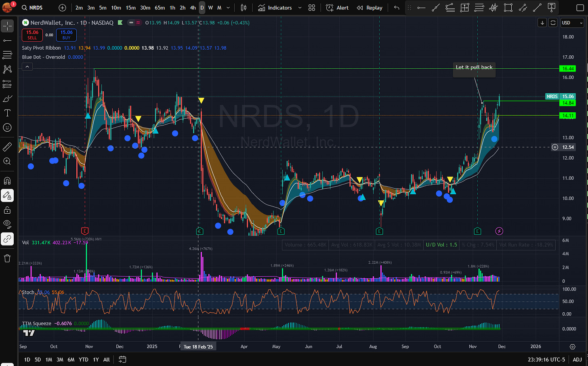Viewport: 588px width, 366px height.
Task: Click the red E earnings marker near November
Action: tap(85, 231)
